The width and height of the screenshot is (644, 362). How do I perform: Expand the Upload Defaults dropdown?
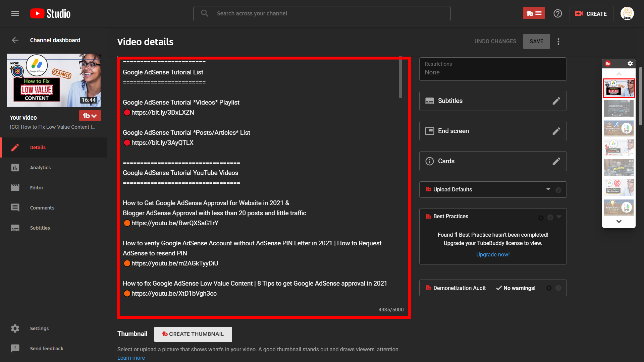548,189
